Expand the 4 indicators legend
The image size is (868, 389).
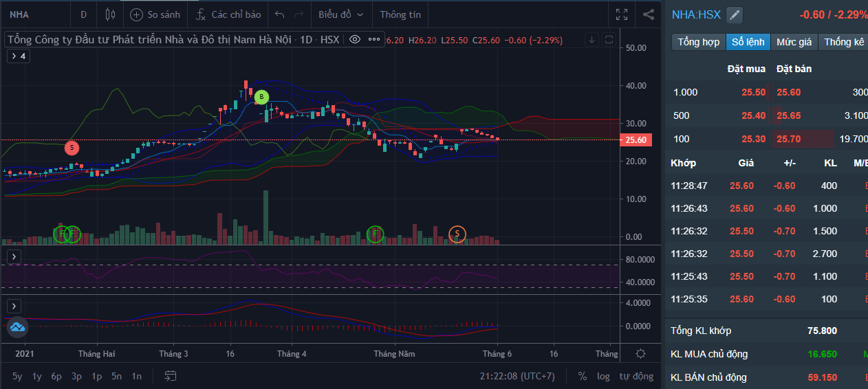click(19, 56)
